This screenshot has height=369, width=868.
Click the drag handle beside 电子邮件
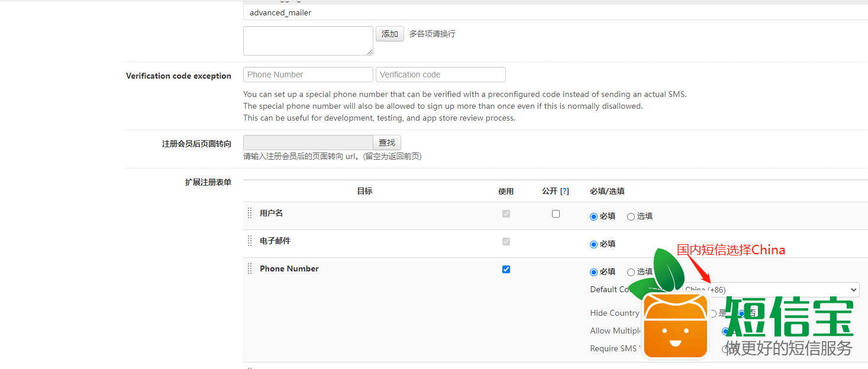point(250,241)
